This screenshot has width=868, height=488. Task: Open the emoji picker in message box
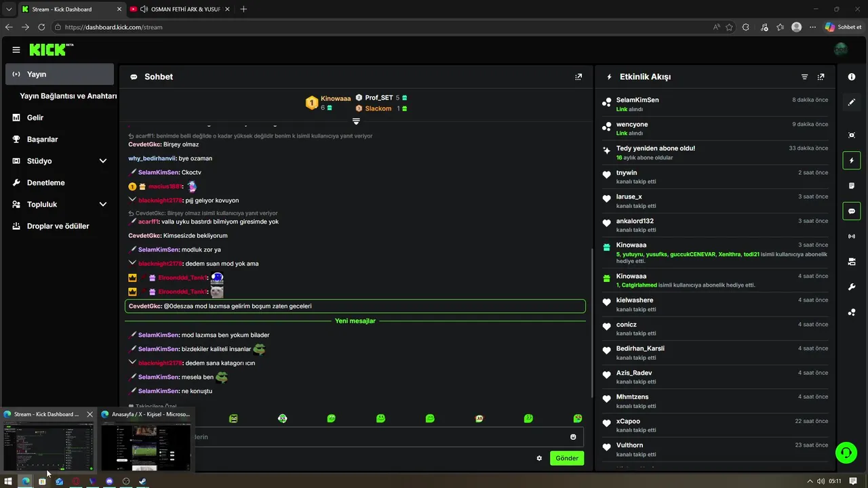click(573, 437)
